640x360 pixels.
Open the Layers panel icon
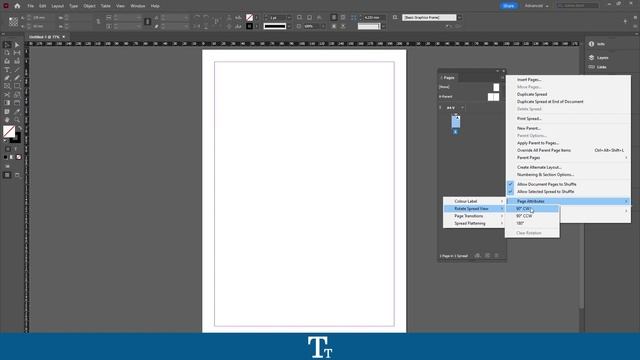pos(591,58)
